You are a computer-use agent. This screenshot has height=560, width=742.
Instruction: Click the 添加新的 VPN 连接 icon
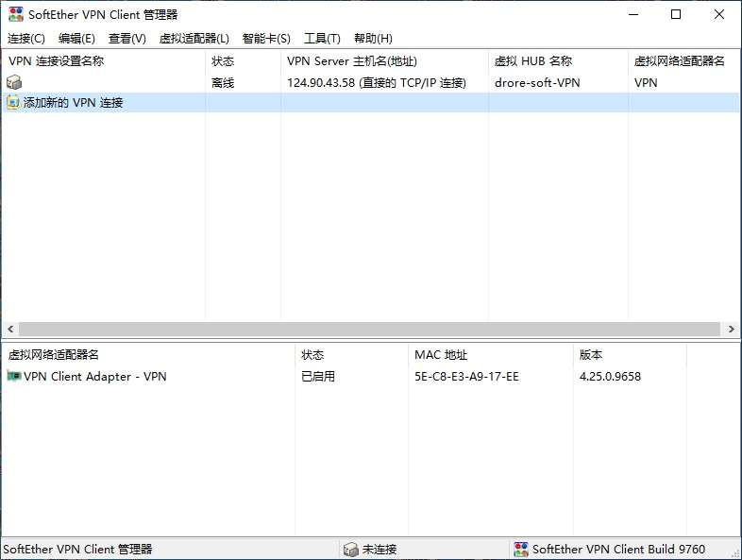click(x=13, y=102)
